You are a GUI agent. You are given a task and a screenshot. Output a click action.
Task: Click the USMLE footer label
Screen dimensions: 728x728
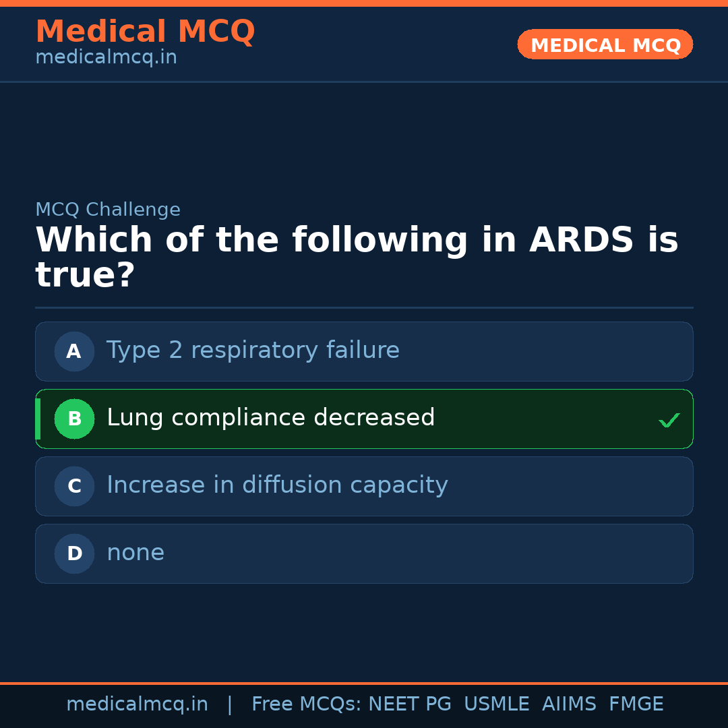[x=497, y=704]
